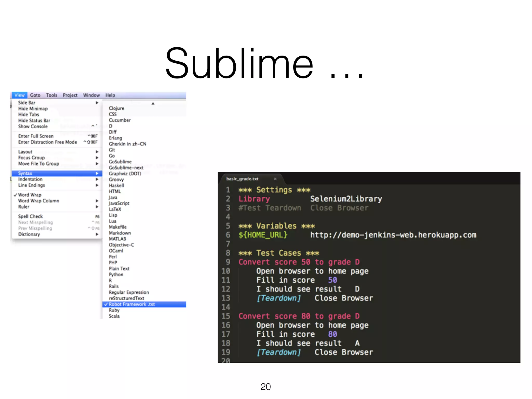
Task: Select the basic_grade.txt editor tab
Action: coord(242,179)
